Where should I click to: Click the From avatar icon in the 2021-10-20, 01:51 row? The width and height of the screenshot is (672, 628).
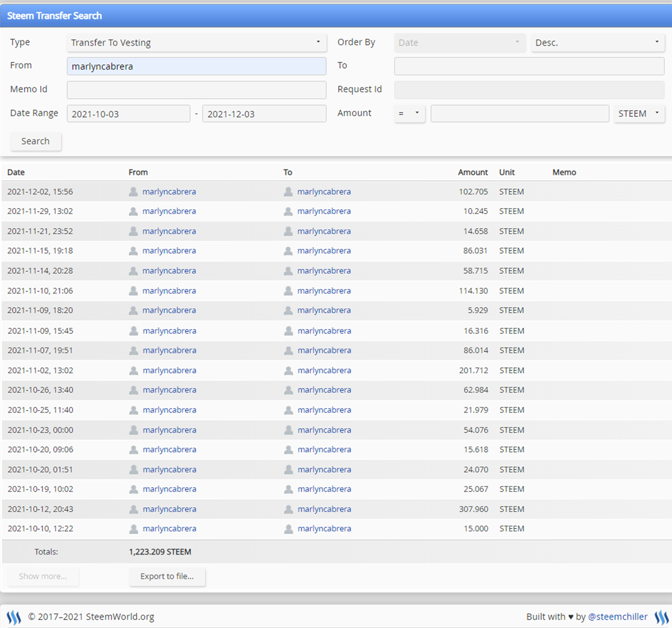tap(133, 470)
